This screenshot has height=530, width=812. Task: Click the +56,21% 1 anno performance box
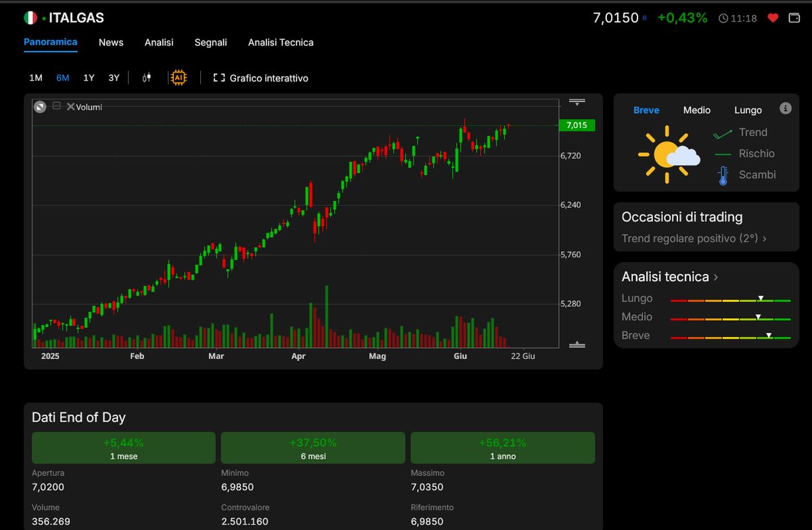(503, 448)
